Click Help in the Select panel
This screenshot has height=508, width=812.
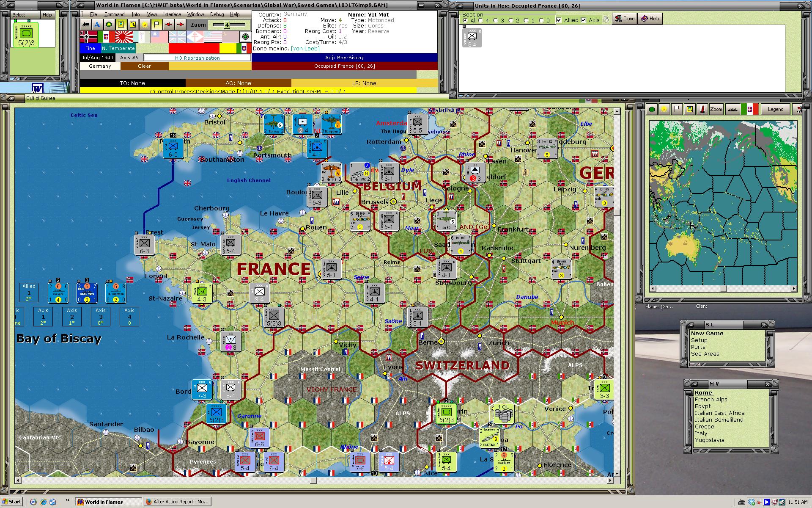coord(47,15)
